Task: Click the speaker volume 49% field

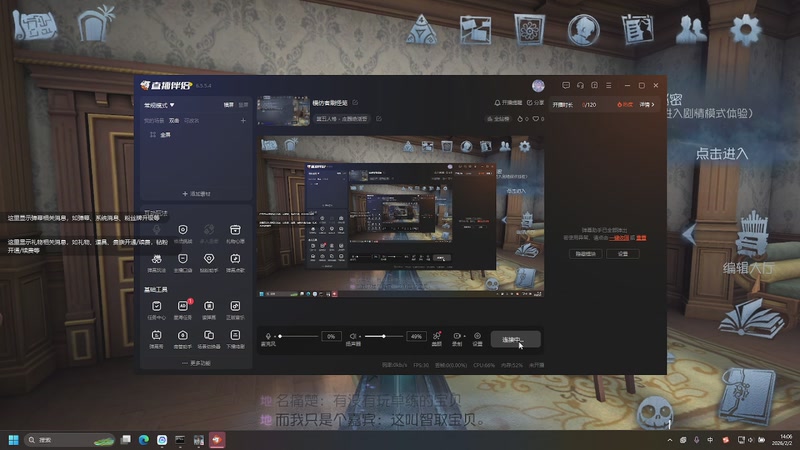Action: [x=416, y=336]
